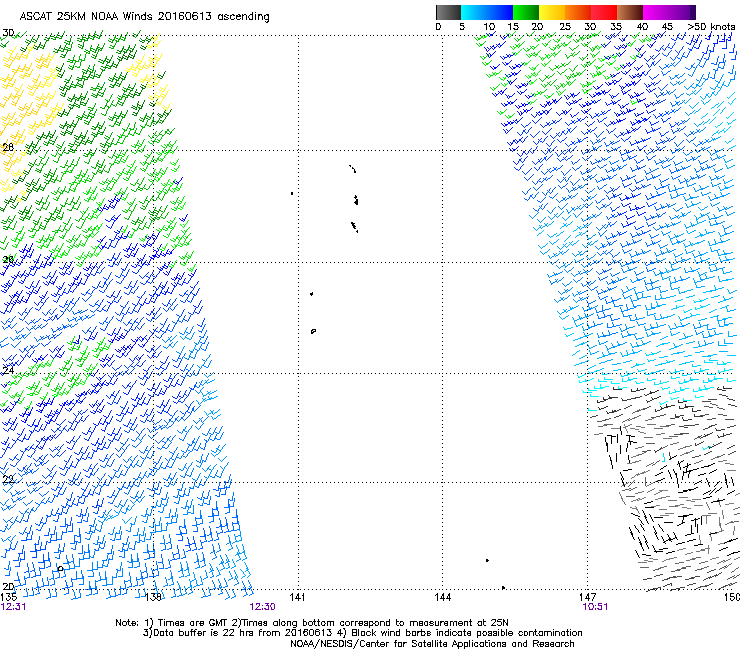The image size is (740, 650).
Task: Click the "10" label under the color bar
Action: tap(489, 27)
